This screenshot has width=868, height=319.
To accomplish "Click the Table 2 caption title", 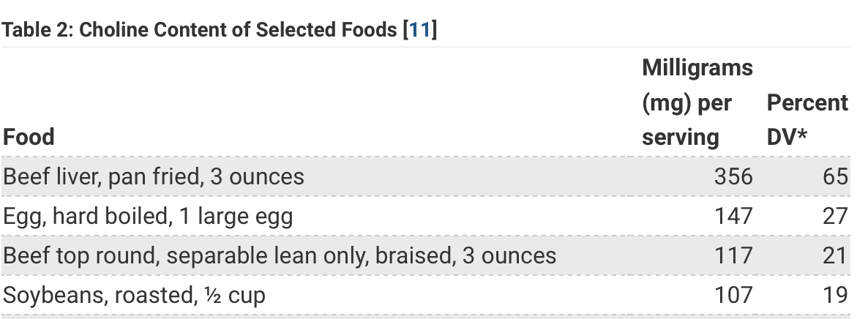I will (x=220, y=29).
